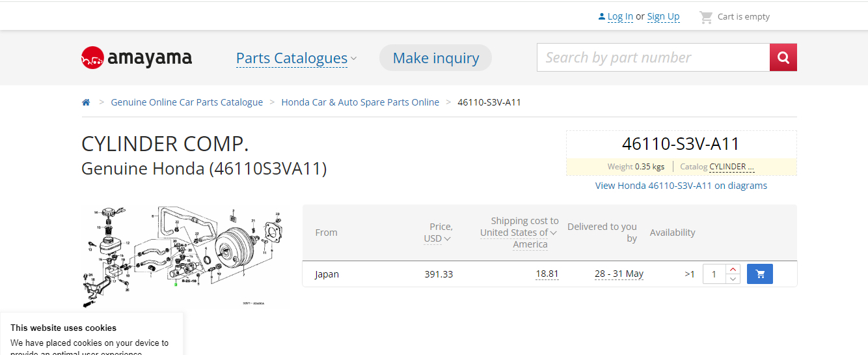Click the user profile icon by Log In
This screenshot has height=355, width=868.
[602, 17]
